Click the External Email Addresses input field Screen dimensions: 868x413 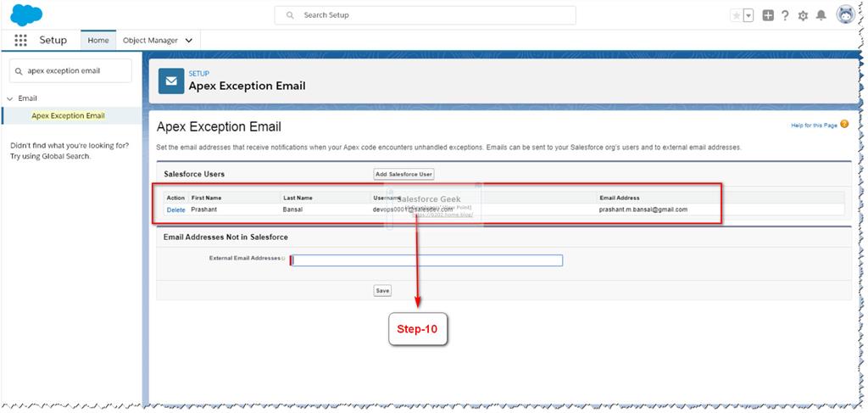(427, 260)
